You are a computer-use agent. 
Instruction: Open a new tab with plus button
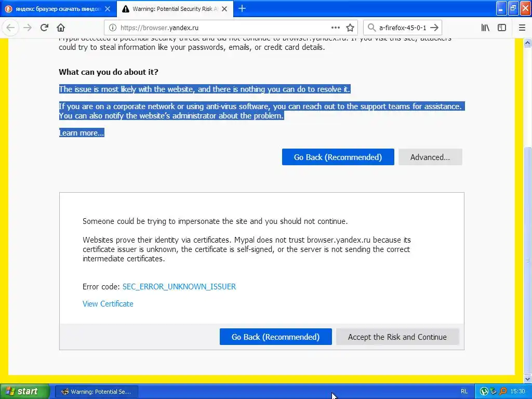(242, 8)
